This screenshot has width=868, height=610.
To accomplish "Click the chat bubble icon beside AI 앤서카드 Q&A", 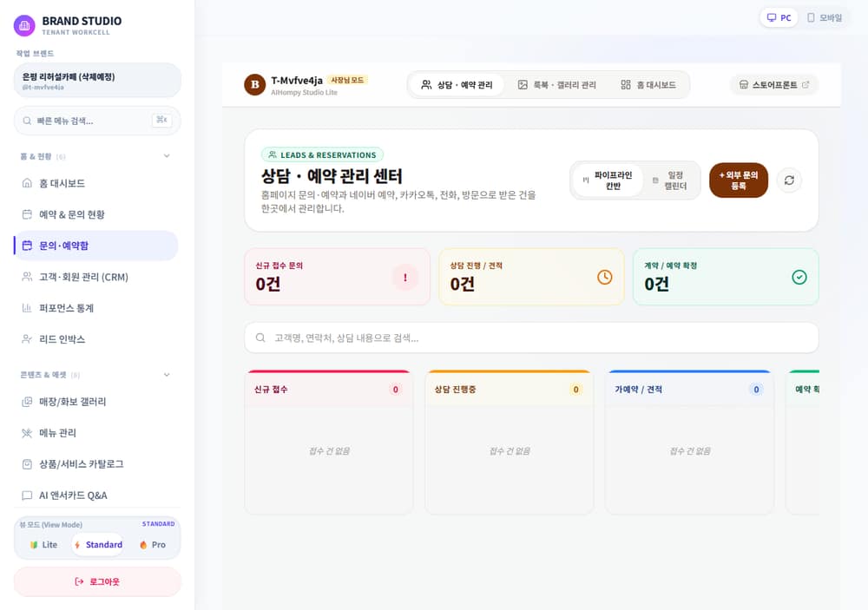I will [27, 495].
